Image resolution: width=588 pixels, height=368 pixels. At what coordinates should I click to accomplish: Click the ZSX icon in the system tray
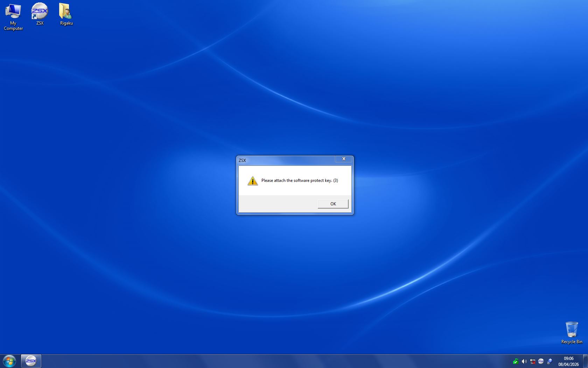(541, 361)
